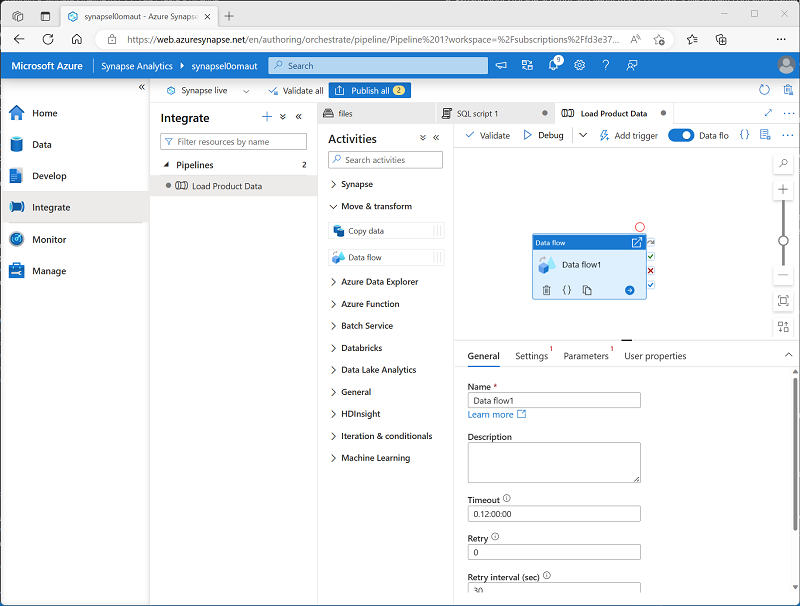Open the Settings properties tab
Screen dimensions: 800x606
(532, 356)
